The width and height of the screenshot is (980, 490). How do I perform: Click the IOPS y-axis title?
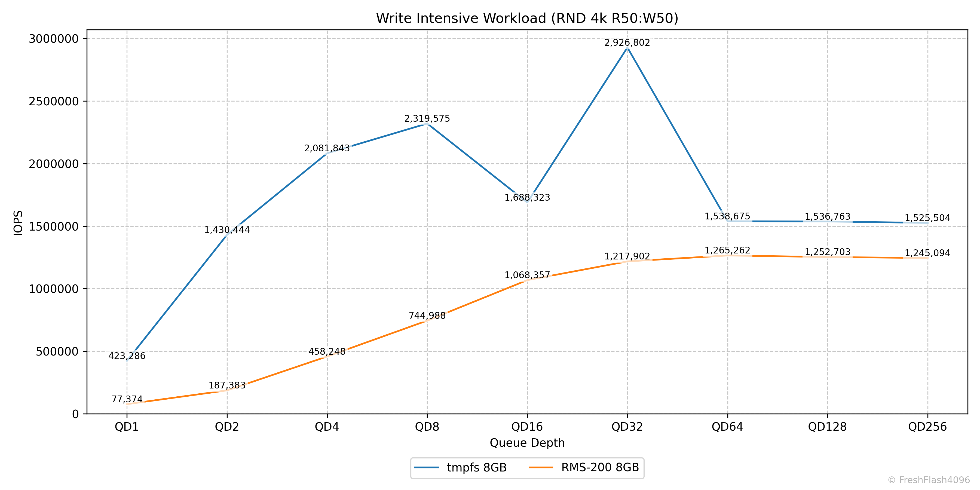pos(18,223)
